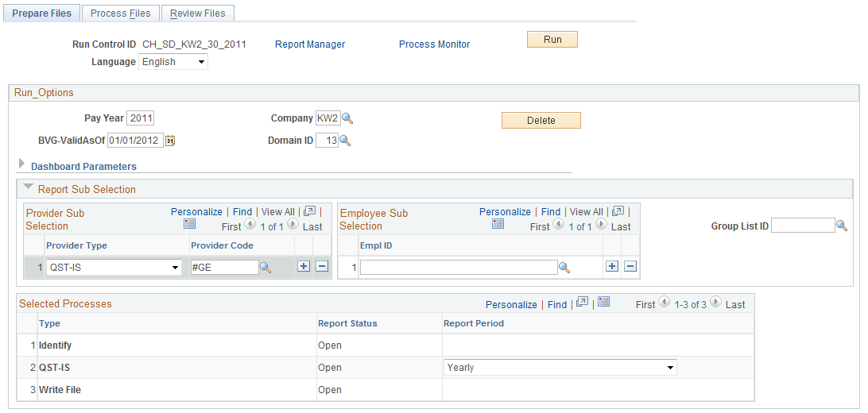Screen dimensions: 868x413
Task: Open the Report Period Yearly dropdown
Action: pyautogui.click(x=560, y=367)
